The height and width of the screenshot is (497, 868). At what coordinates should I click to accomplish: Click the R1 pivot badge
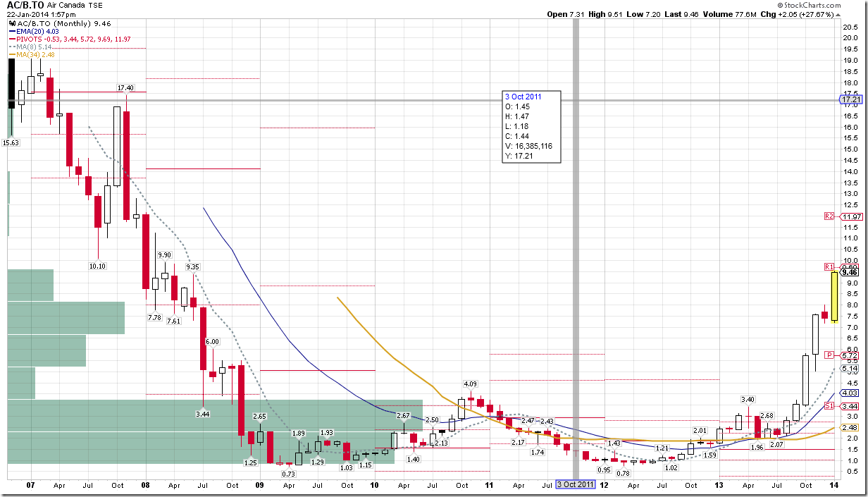point(829,266)
